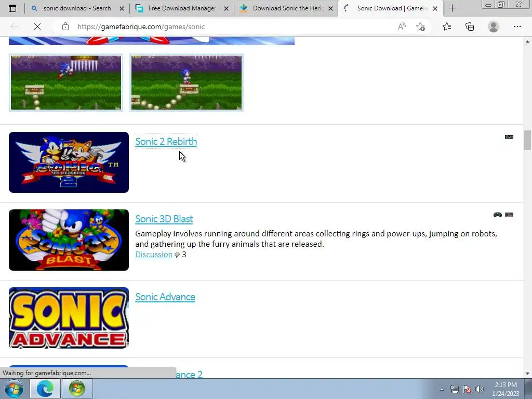View site information lock icon

click(x=65, y=26)
